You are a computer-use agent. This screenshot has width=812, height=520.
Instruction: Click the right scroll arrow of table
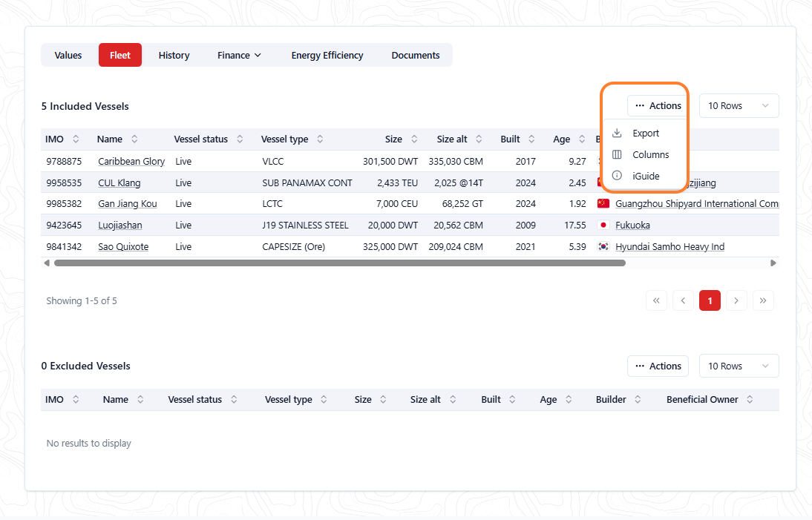point(773,263)
